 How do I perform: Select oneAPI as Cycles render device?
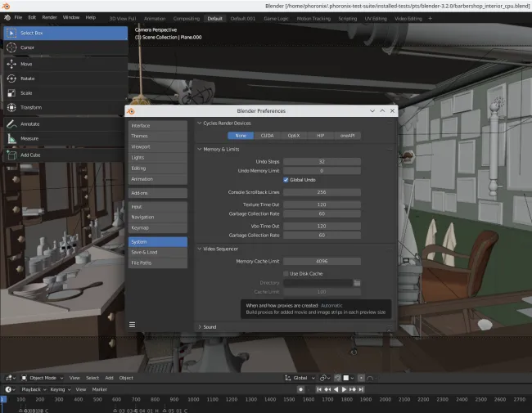click(347, 136)
